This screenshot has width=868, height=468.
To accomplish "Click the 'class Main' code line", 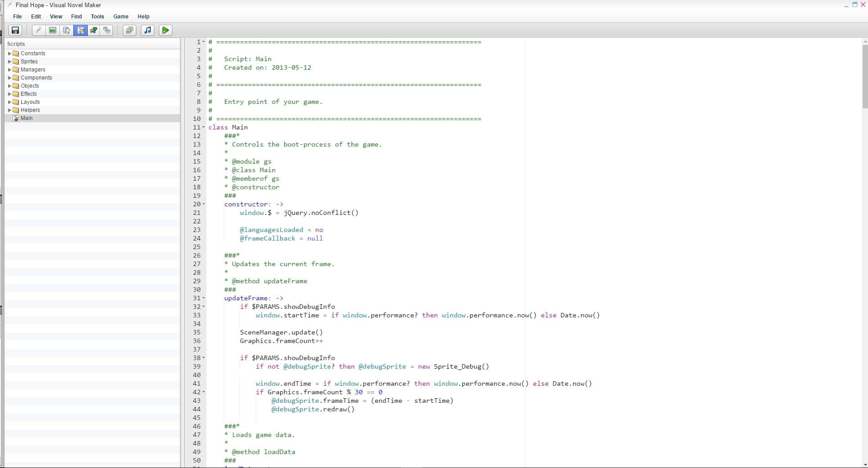I will [x=228, y=127].
